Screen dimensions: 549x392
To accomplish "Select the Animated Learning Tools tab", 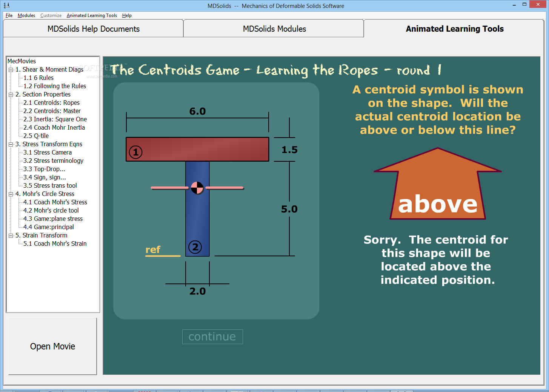I will 454,29.
